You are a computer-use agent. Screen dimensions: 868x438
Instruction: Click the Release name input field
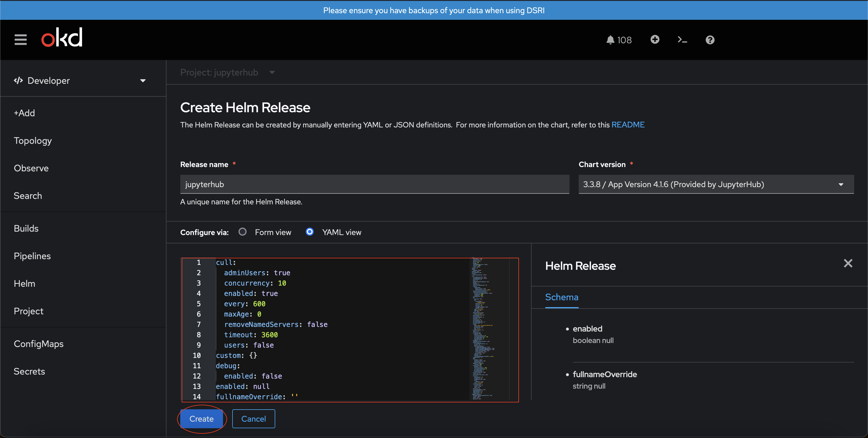(x=375, y=184)
